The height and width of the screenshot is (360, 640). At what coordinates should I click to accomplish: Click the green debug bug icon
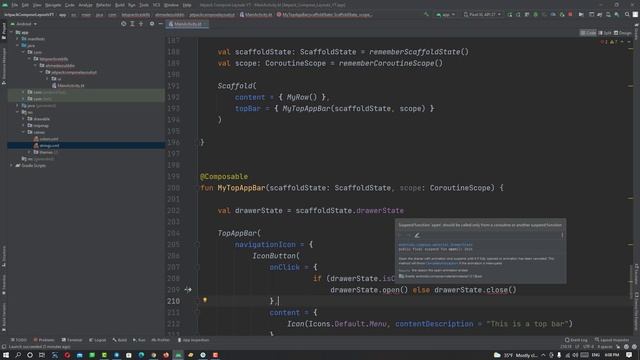536,14
